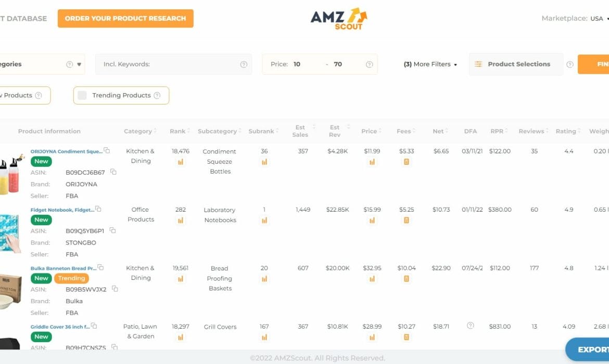The image size is (609, 364).
Task: Enable the Trending Products checkbox
Action: [x=82, y=95]
